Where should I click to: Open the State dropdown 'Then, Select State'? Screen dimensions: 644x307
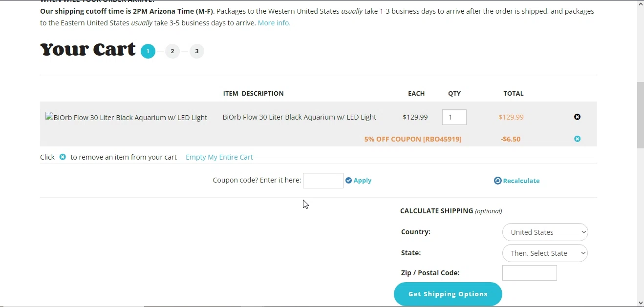coord(545,253)
